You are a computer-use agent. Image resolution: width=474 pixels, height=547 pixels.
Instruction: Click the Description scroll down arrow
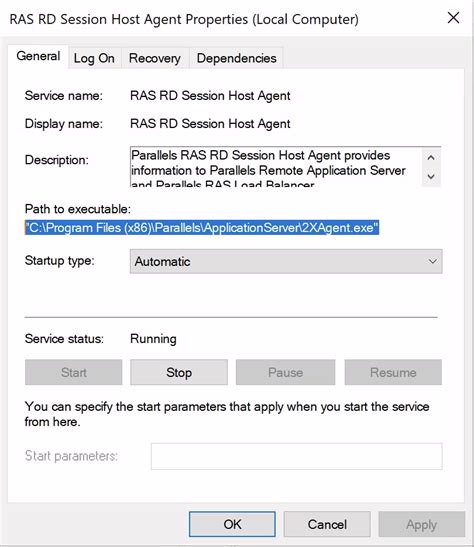431,177
